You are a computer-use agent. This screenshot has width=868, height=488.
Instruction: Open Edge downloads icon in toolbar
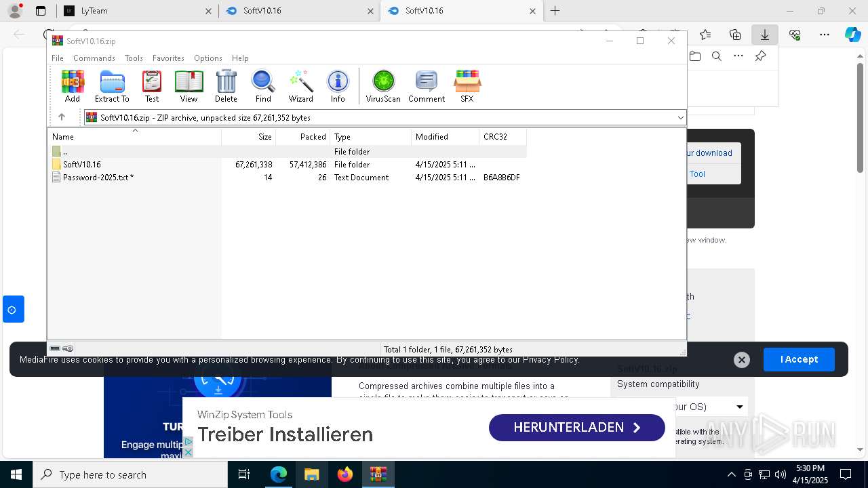[764, 35]
